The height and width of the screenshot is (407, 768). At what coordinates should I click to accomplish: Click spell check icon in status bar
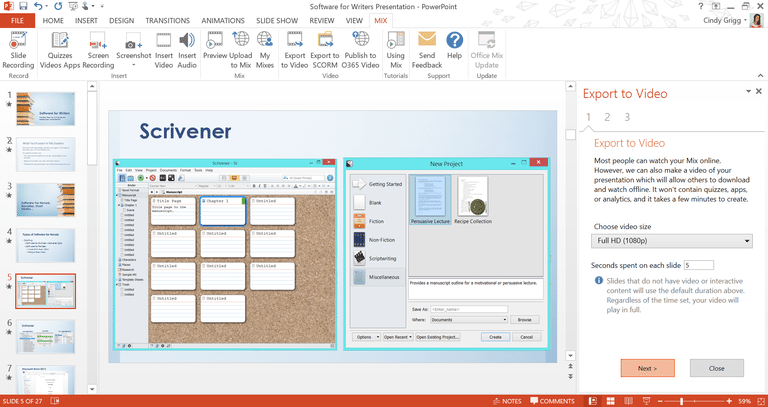(55, 401)
